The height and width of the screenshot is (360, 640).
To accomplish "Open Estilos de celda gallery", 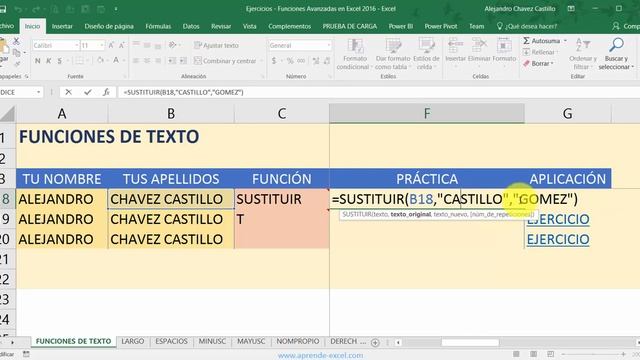I will (x=426, y=54).
